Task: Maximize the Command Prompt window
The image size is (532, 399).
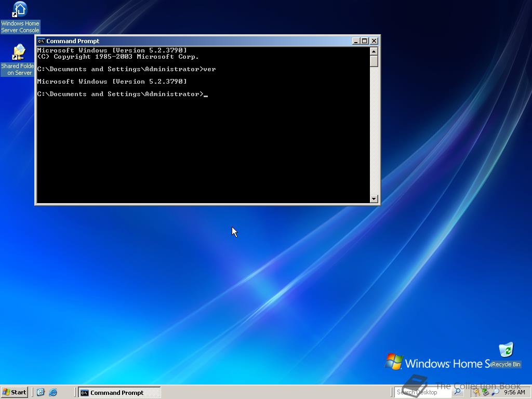Action: click(364, 41)
